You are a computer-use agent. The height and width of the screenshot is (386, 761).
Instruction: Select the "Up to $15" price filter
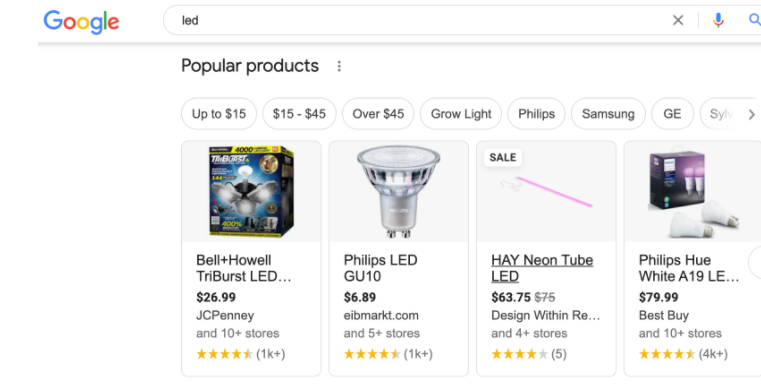(x=219, y=114)
